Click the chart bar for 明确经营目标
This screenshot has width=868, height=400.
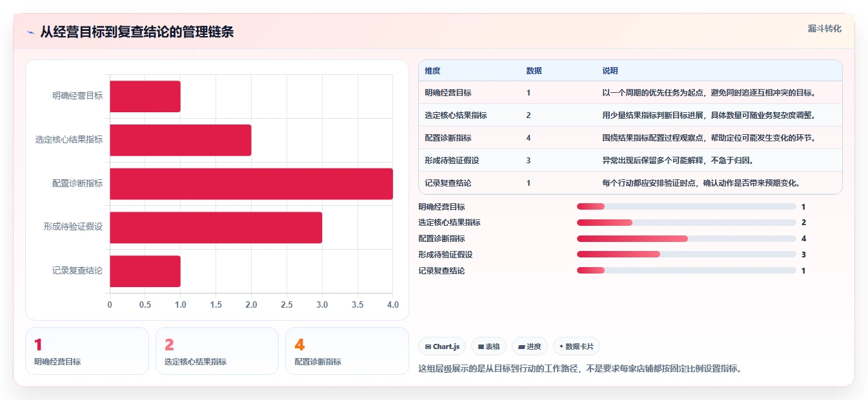(x=145, y=96)
